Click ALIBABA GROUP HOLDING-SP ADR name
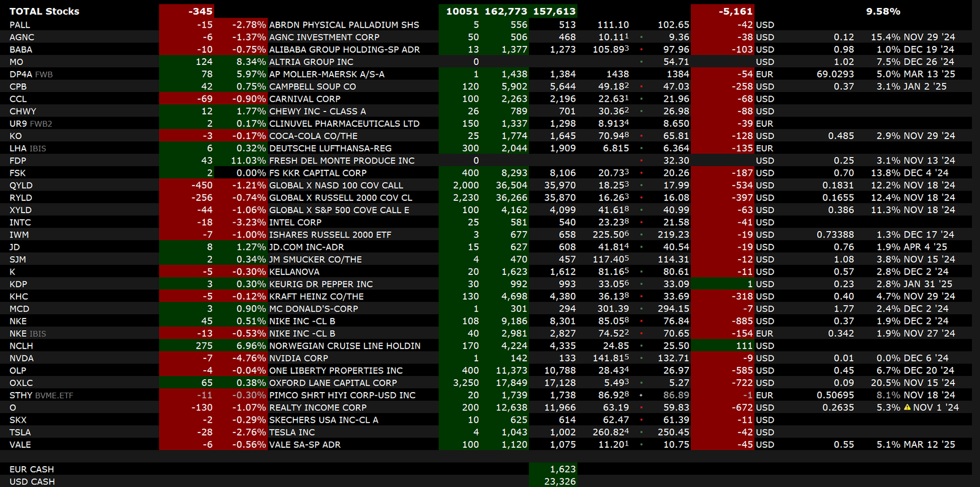980x487 pixels. tap(344, 50)
